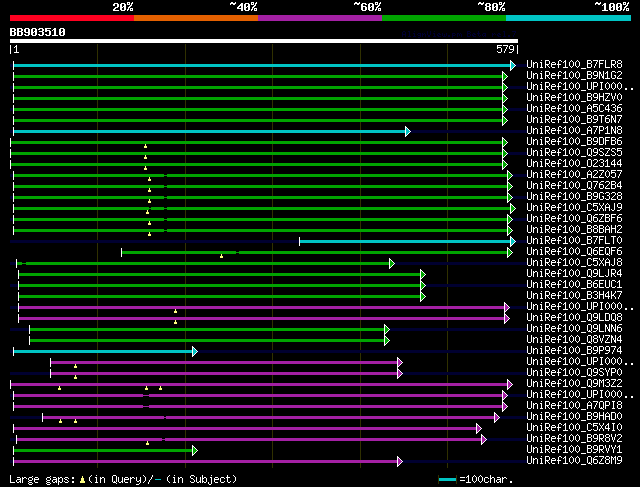The image size is (640, 487).
Task: Select hit label UniRef100_Q9SYP0
Action: point(574,373)
